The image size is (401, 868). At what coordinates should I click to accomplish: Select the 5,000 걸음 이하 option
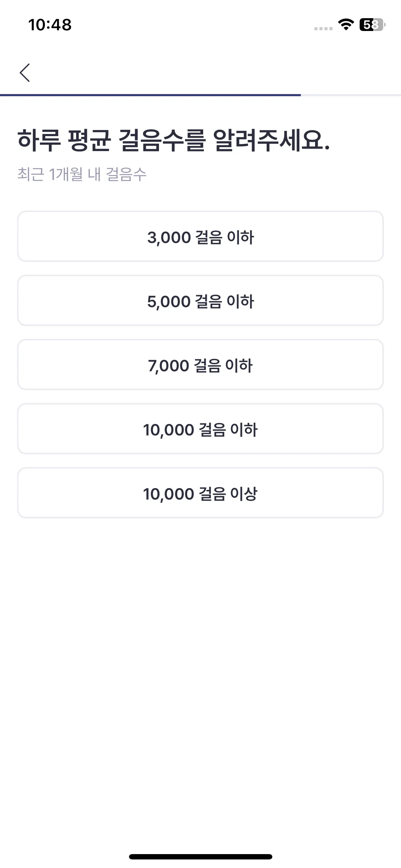point(200,300)
